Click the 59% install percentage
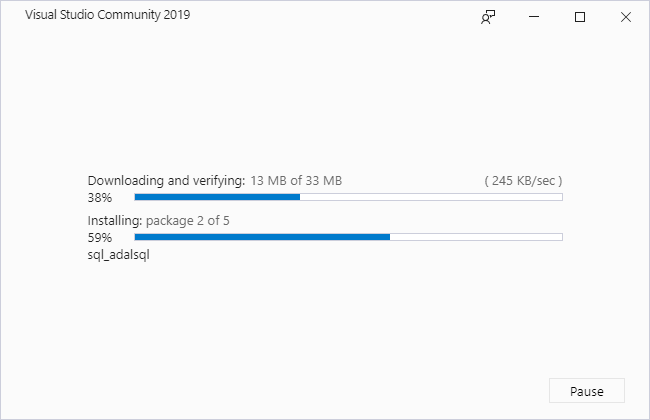Screen dimensions: 650x420 [99, 238]
